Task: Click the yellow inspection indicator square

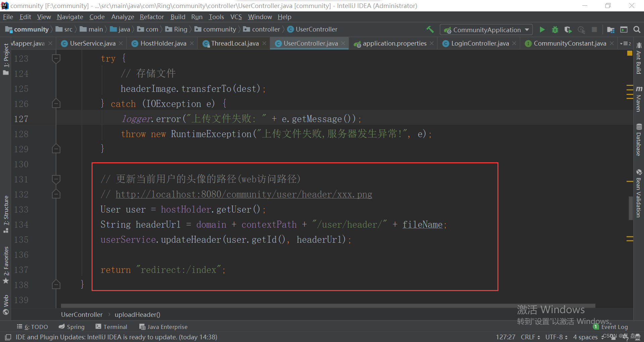Action: [630, 53]
